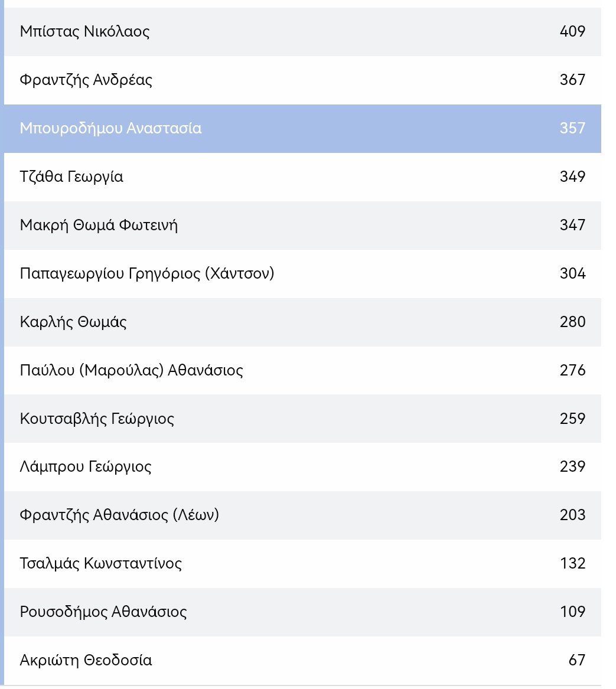Image resolution: width=616 pixels, height=689 pixels.
Task: Click the highlighted Μπουροδήμου Αναστασία row
Action: [110, 128]
